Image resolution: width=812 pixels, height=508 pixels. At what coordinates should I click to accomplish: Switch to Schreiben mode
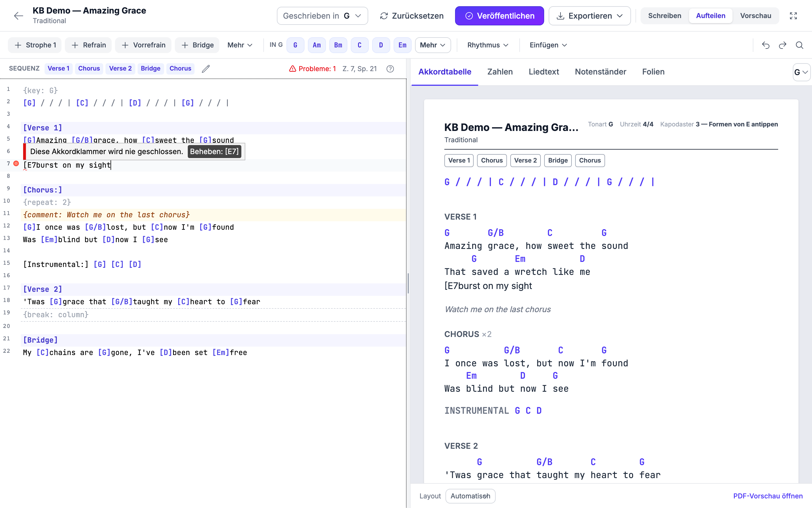click(664, 16)
